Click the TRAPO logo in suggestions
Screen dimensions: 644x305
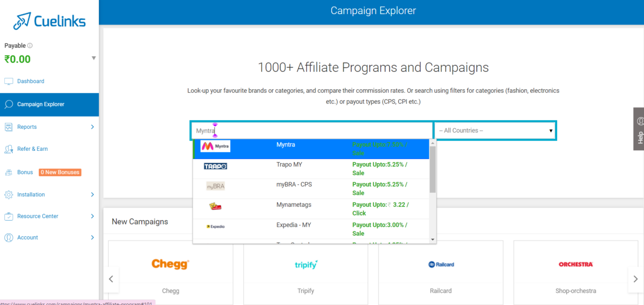(215, 166)
